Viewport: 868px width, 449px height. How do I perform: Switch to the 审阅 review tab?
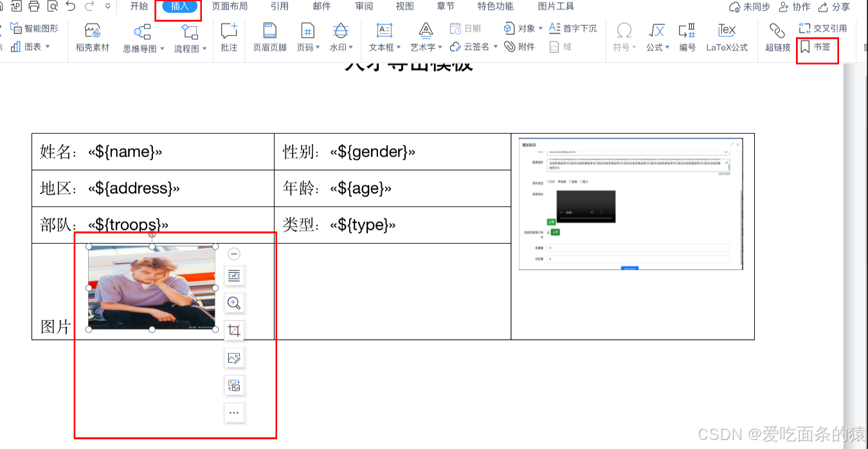(364, 6)
